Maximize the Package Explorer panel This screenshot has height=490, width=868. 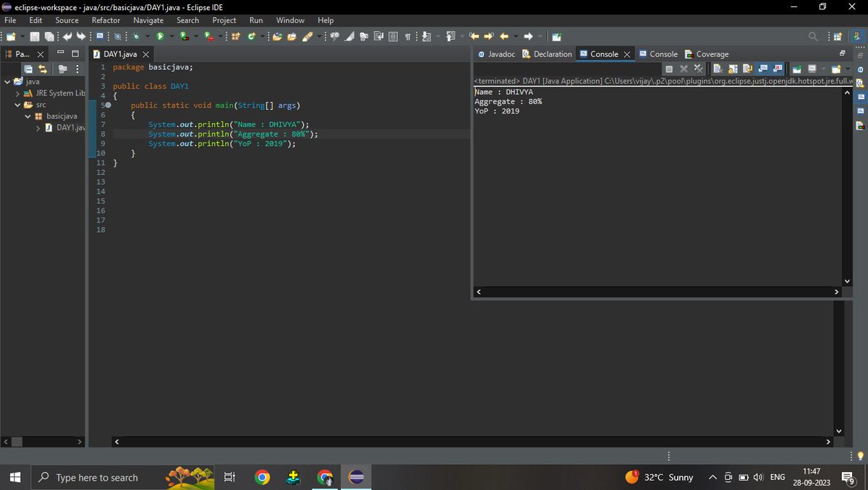click(75, 54)
